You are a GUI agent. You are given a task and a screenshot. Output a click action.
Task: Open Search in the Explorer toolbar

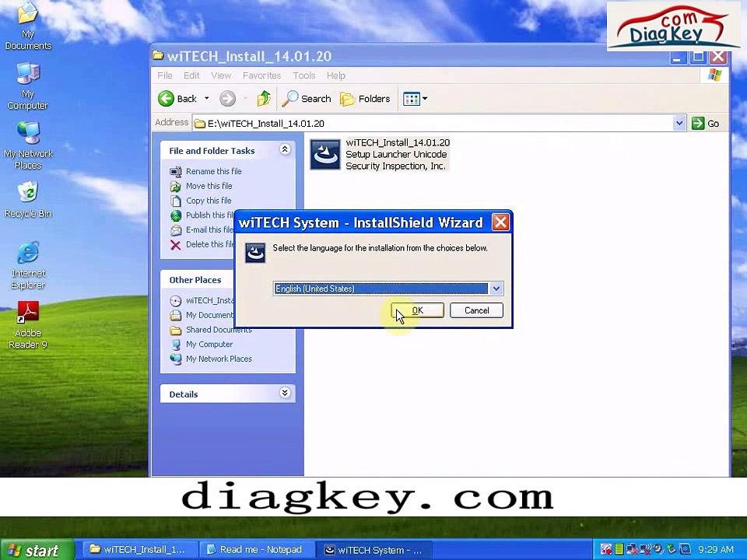(307, 99)
